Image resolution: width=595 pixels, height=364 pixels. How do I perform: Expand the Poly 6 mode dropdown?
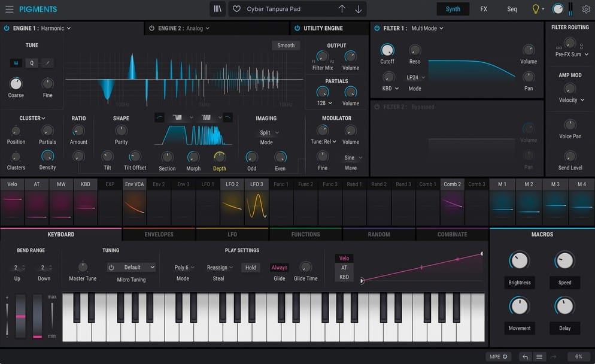click(x=184, y=268)
